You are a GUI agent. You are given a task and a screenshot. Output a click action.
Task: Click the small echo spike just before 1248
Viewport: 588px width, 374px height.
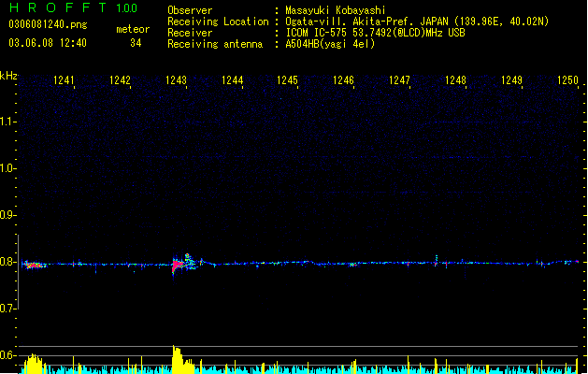[437, 260]
